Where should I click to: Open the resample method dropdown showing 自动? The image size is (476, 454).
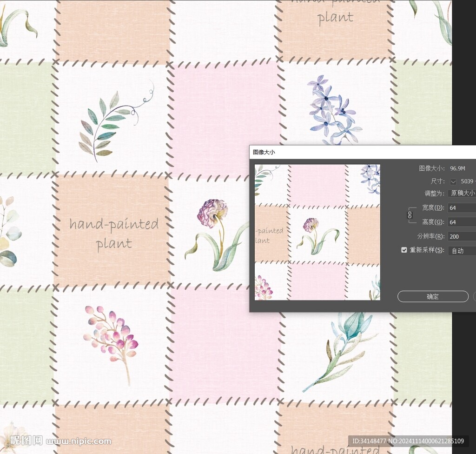462,251
